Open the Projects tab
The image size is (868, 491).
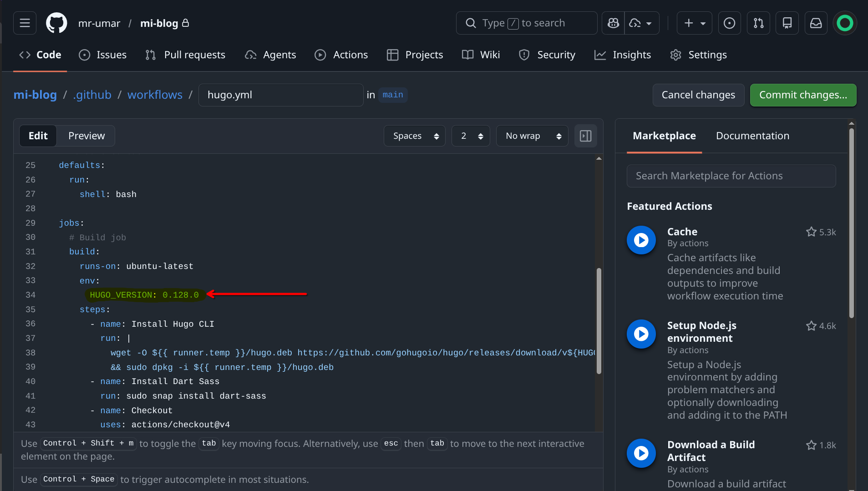click(415, 55)
